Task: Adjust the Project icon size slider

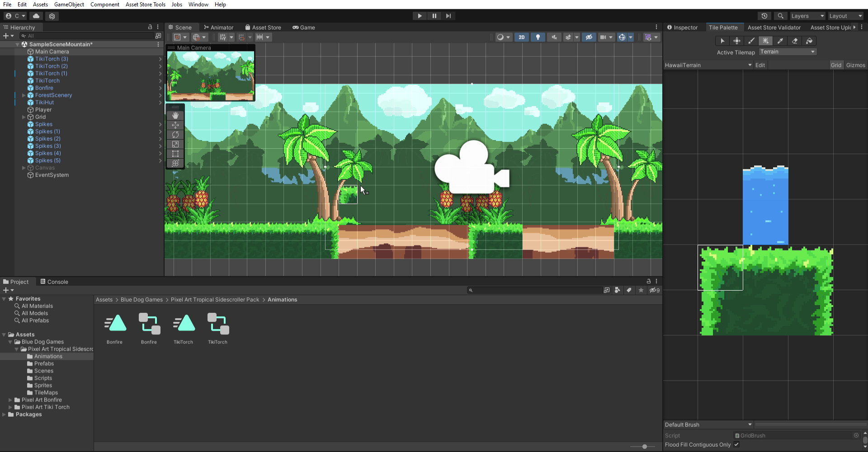Action: pos(645,447)
